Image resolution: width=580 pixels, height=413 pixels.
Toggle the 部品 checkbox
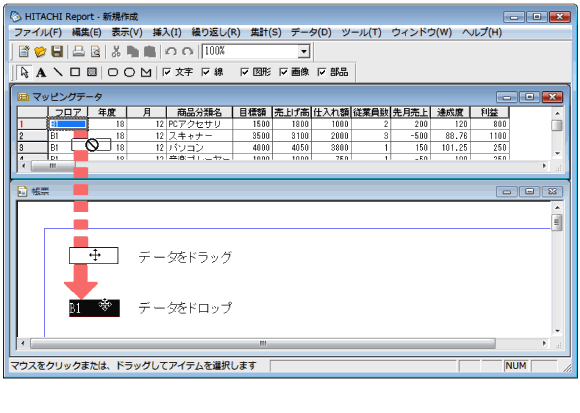[322, 72]
